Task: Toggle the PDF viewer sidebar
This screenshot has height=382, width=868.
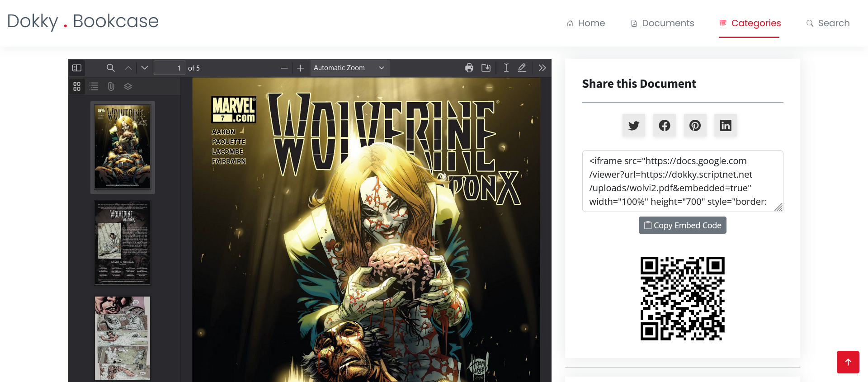Action: pyautogui.click(x=77, y=68)
